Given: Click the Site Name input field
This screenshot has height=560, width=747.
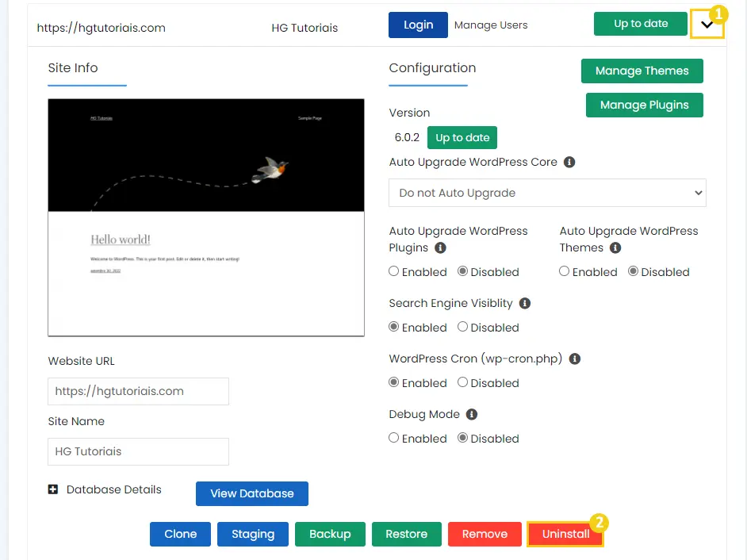Looking at the screenshot, I should pos(138,451).
